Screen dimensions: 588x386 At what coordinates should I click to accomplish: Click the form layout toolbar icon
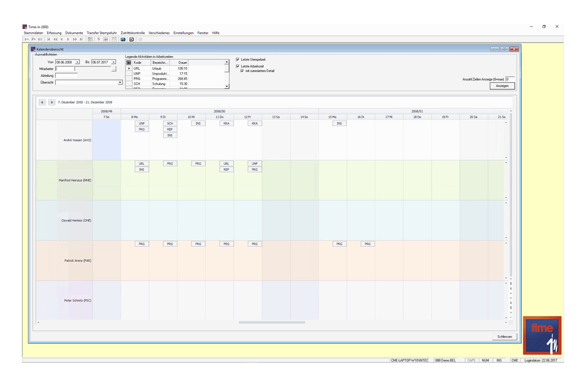[114, 39]
